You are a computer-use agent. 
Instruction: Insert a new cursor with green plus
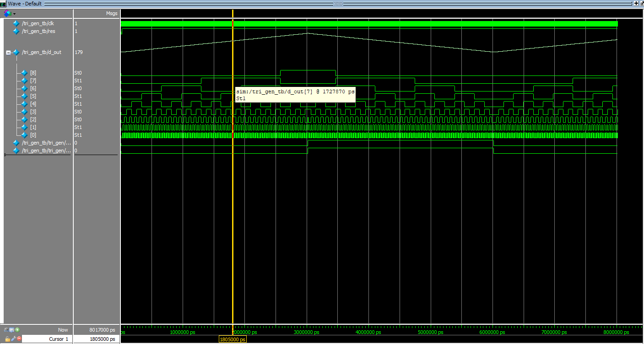(17, 329)
